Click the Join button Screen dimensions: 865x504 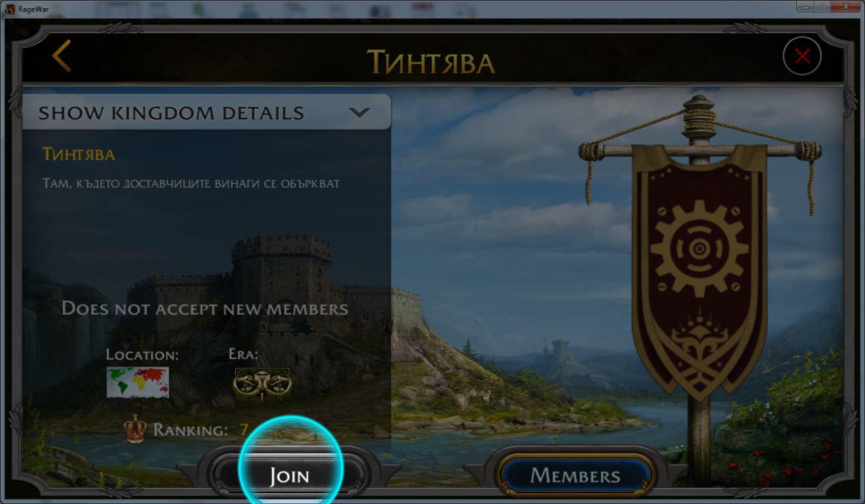pos(289,476)
